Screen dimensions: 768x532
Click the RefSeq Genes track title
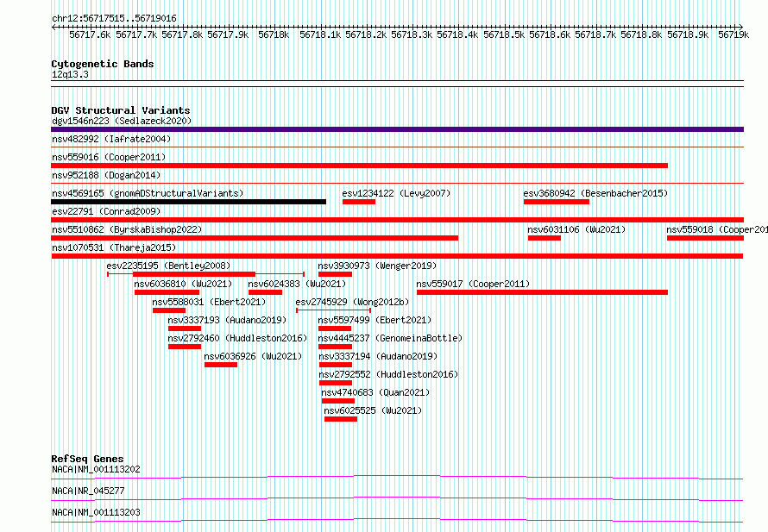87,459
